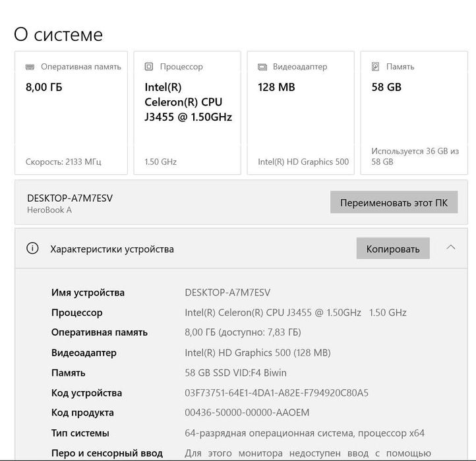Click the Используется 36 GB из 58 GB text

[x=415, y=156]
